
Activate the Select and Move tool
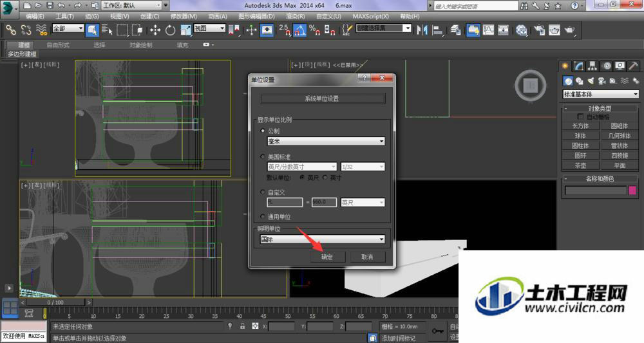[155, 30]
